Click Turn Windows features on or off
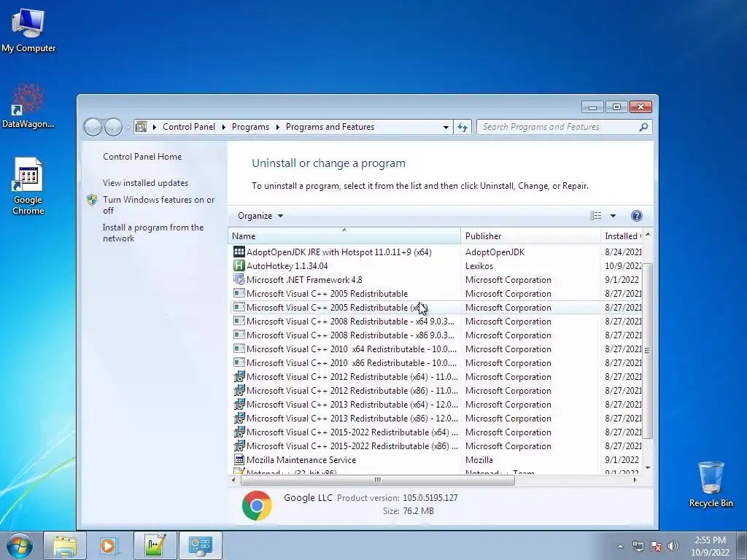The image size is (747, 560). pyautogui.click(x=158, y=205)
